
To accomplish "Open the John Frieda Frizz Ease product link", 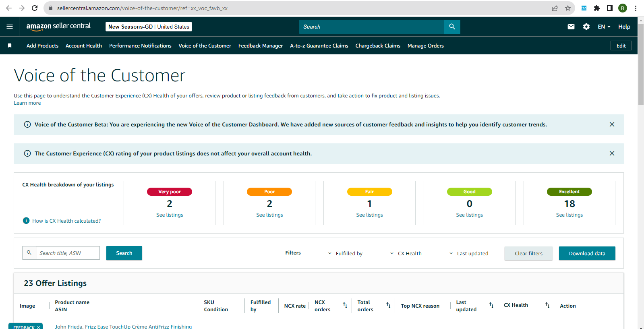I will pyautogui.click(x=123, y=327).
